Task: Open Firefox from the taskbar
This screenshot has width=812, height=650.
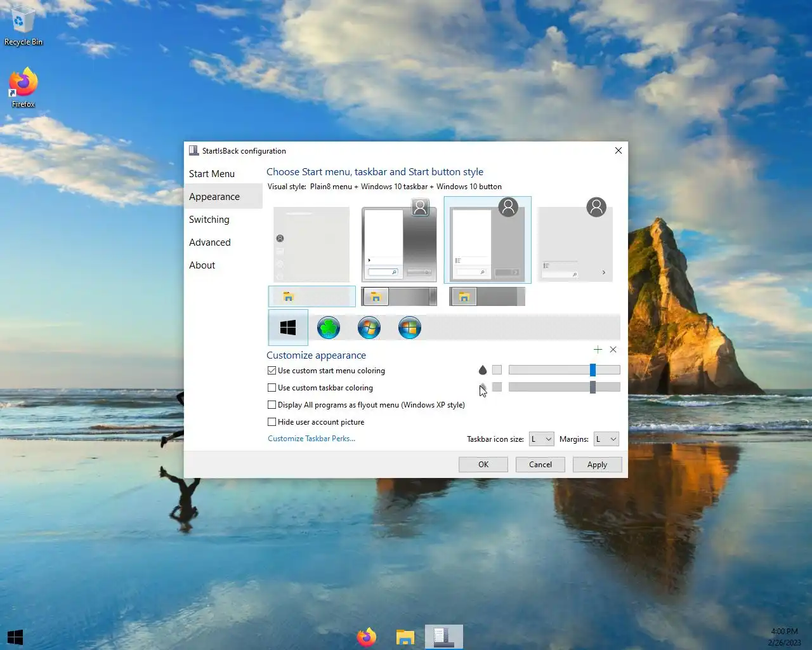Action: coord(367,637)
